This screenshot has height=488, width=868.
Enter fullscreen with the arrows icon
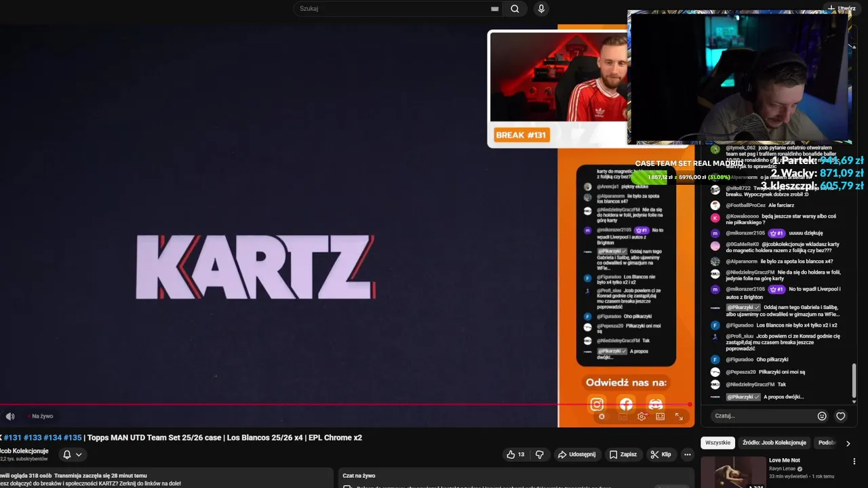(679, 417)
